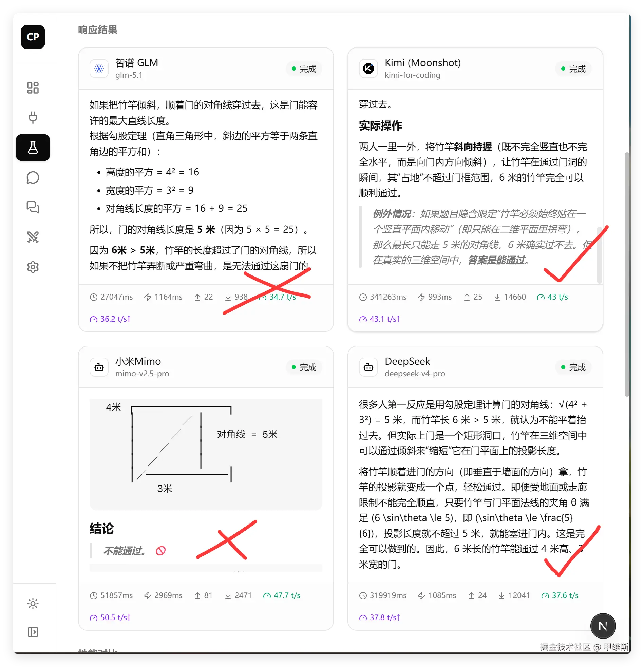The width and height of the screenshot is (644, 667).
Task: Click the 智谱 GLM provider logo icon
Action: pyautogui.click(x=99, y=69)
